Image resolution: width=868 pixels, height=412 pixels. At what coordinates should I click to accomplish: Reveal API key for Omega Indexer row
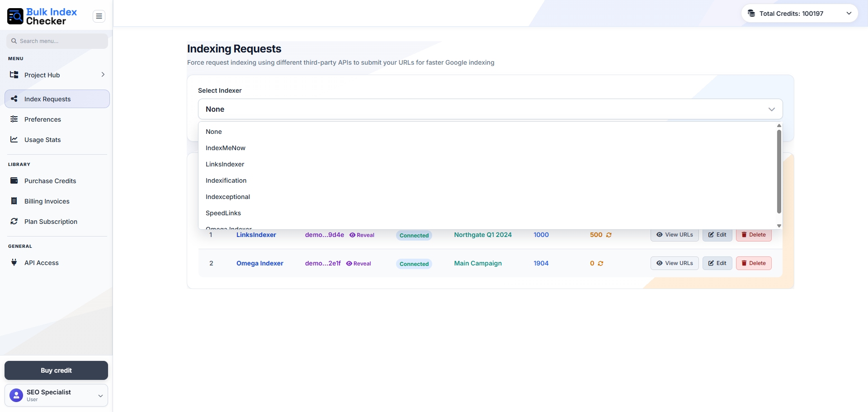click(x=359, y=264)
